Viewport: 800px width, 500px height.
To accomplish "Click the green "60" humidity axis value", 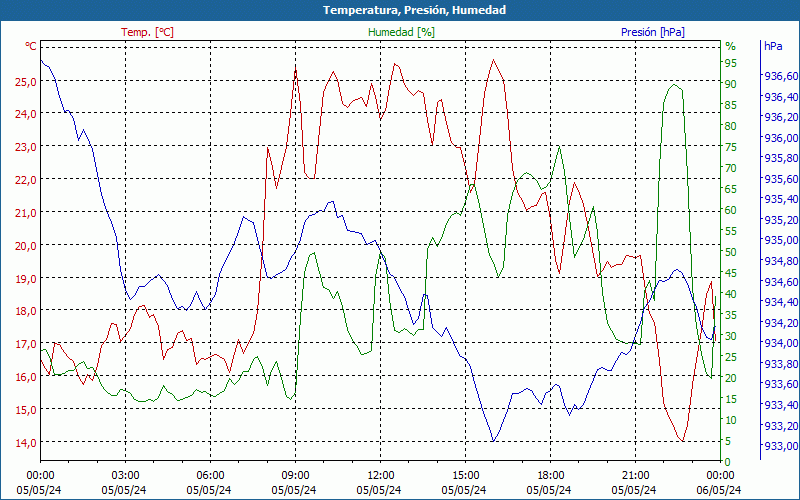I will point(731,210).
